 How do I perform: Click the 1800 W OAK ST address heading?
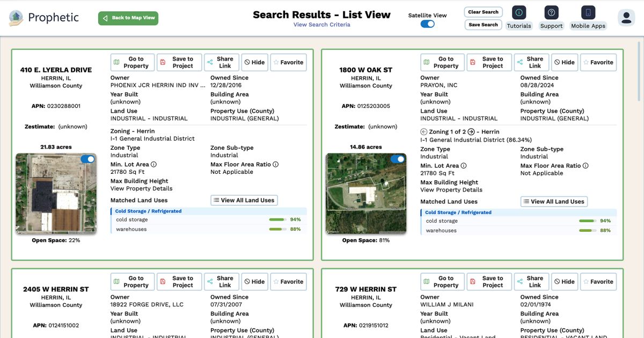(x=366, y=70)
